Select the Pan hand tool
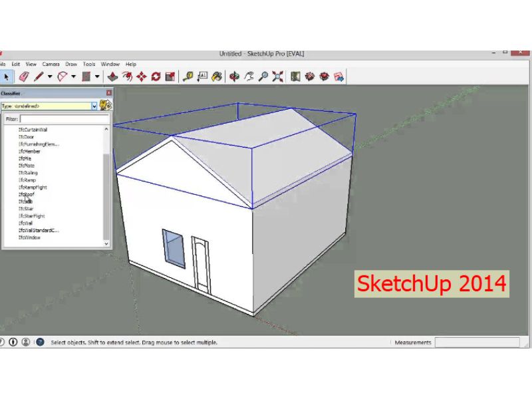This screenshot has height=399, width=532. [x=249, y=76]
